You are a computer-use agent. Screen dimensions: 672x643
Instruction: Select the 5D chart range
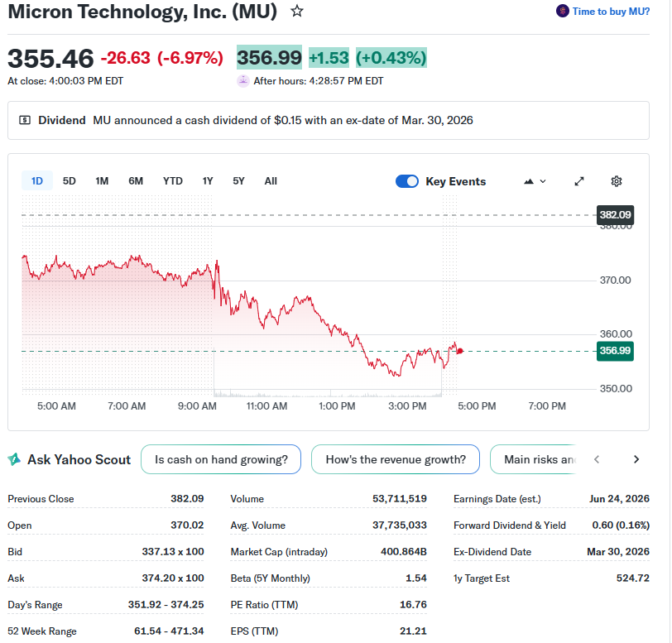pyautogui.click(x=69, y=181)
